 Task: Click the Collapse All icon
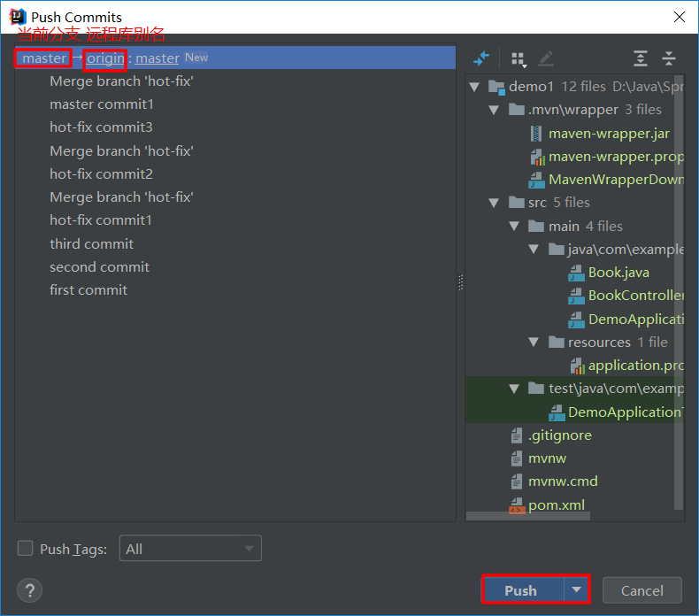pos(669,58)
